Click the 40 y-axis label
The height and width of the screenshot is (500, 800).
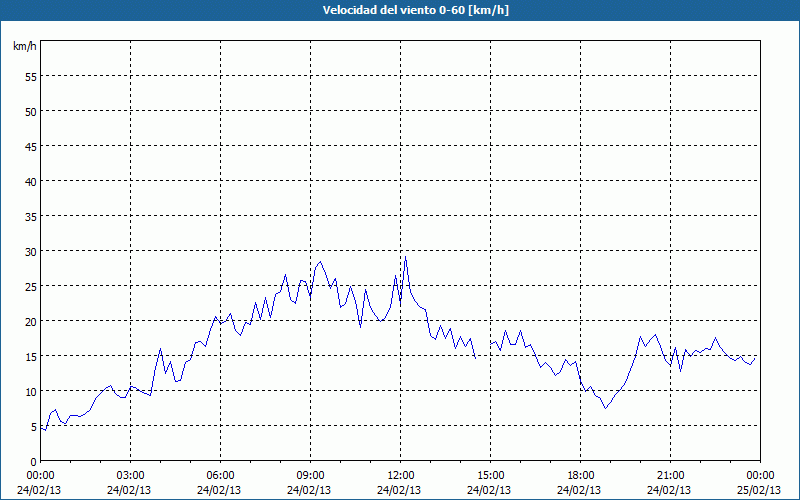point(31,182)
